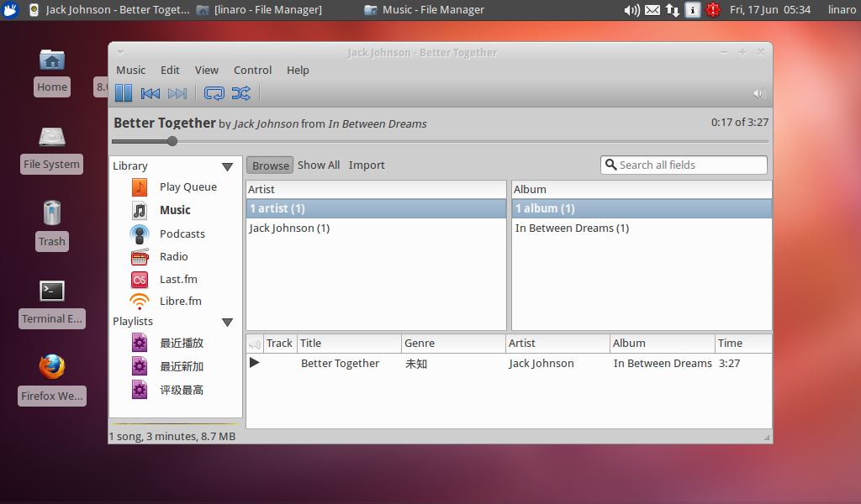
Task: Click the Import button
Action: click(x=367, y=165)
